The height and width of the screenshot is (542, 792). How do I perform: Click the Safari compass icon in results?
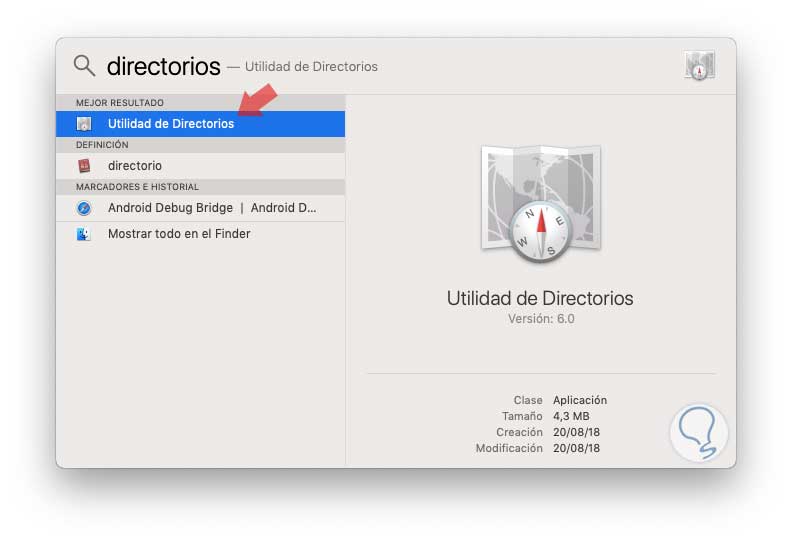click(85, 208)
